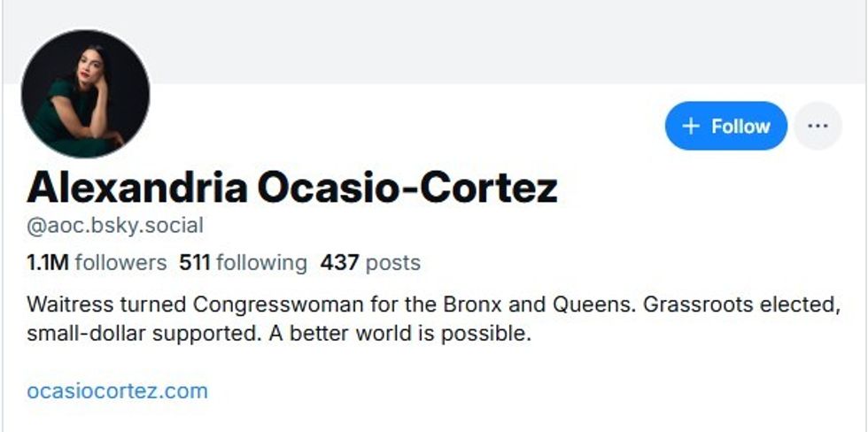This screenshot has width=868, height=432.
Task: Click "Grassroots elected" in the bio
Action: [748, 306]
